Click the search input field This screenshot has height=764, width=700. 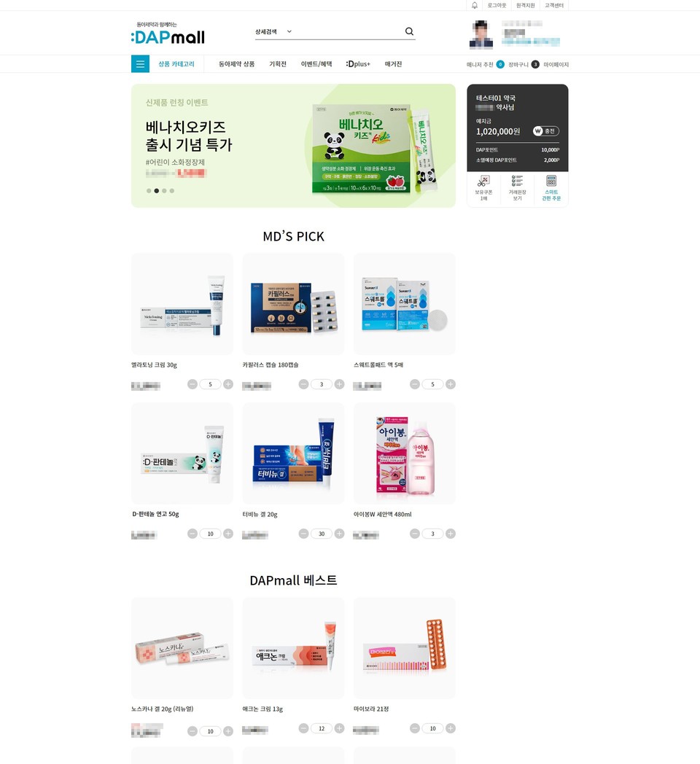[x=348, y=31]
